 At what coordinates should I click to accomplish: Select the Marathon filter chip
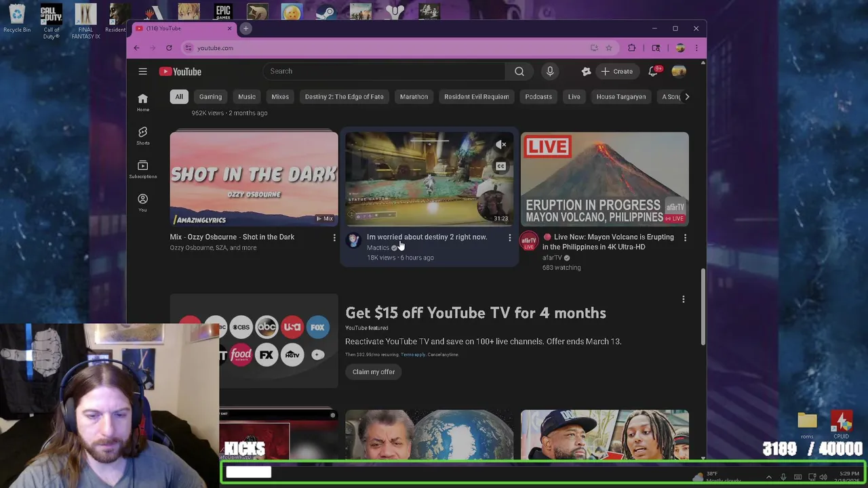[414, 97]
